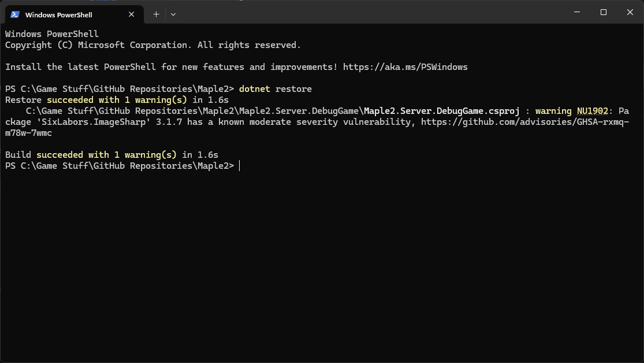Close the terminal window

(x=630, y=12)
